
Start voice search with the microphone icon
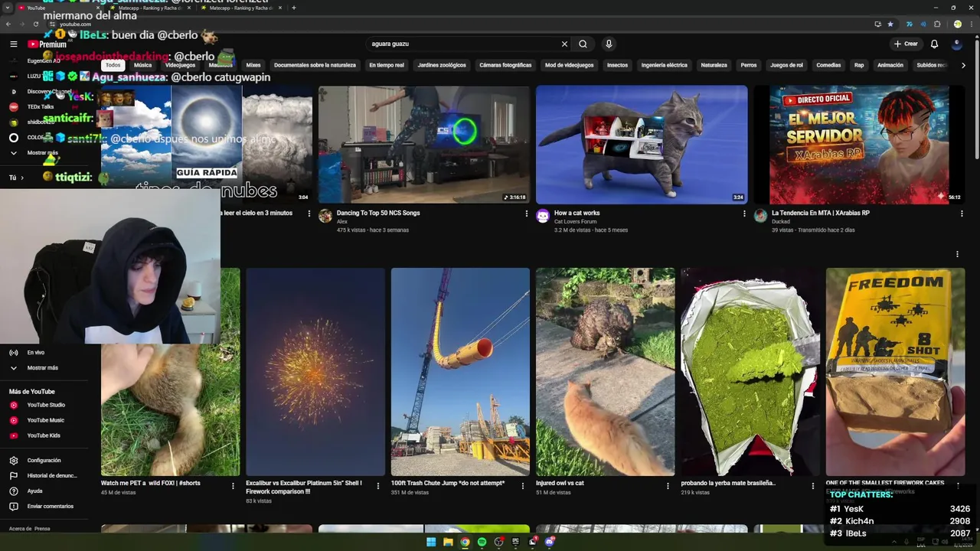tap(609, 44)
